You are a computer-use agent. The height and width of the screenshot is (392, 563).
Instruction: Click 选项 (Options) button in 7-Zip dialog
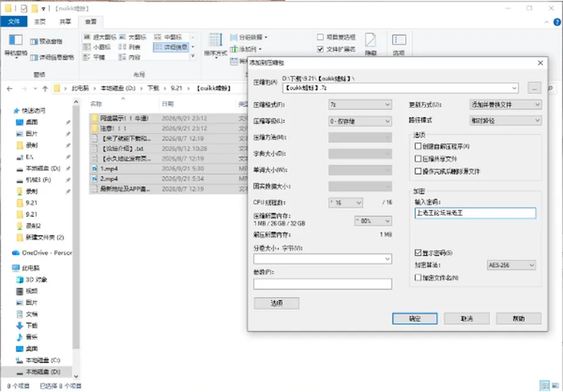pyautogui.click(x=276, y=303)
